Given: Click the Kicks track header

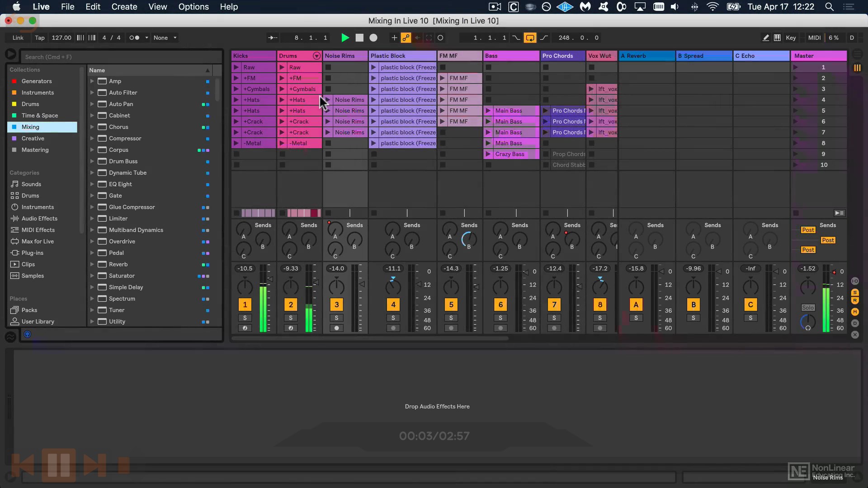Looking at the screenshot, I should coord(254,56).
